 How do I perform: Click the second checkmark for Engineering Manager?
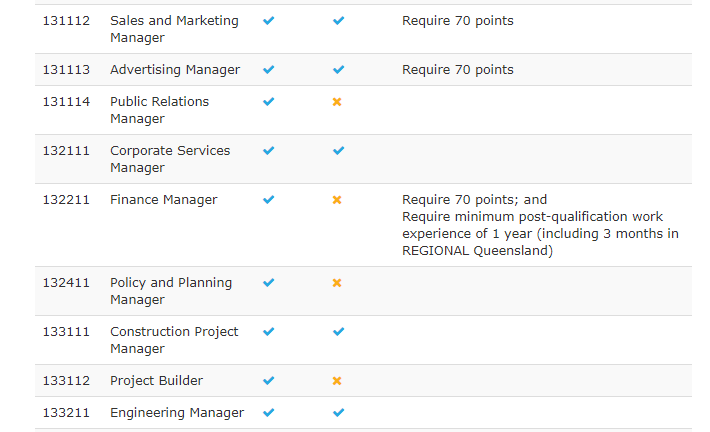coord(338,413)
